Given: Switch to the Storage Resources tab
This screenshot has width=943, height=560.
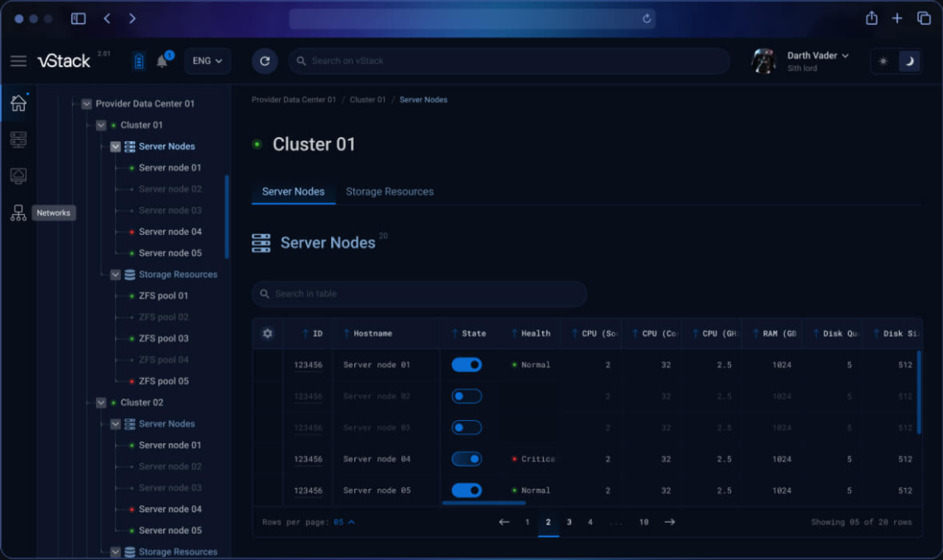Looking at the screenshot, I should coord(389,191).
